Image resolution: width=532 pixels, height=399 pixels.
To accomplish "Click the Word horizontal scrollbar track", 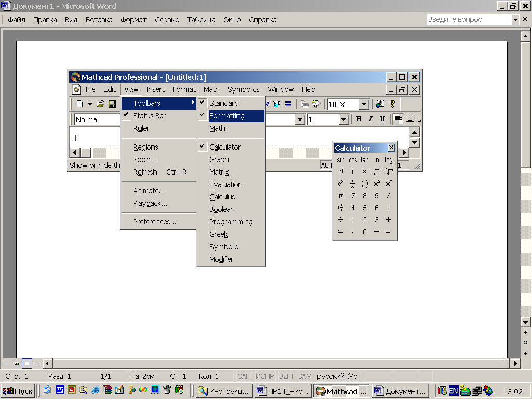I will tap(281, 363).
